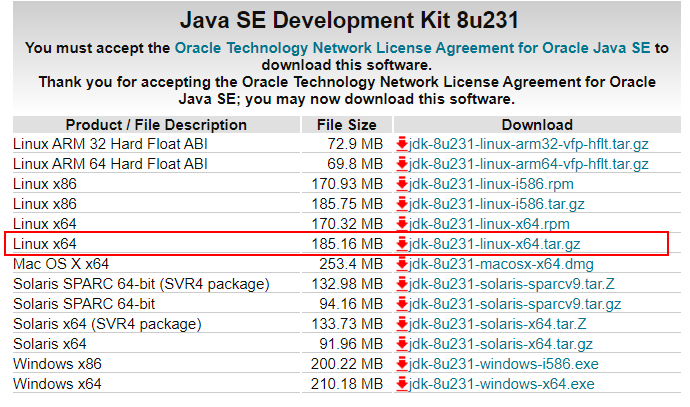Click the 185.75 MB file size cell
Viewport: 690px width, 407px height.
pos(347,204)
